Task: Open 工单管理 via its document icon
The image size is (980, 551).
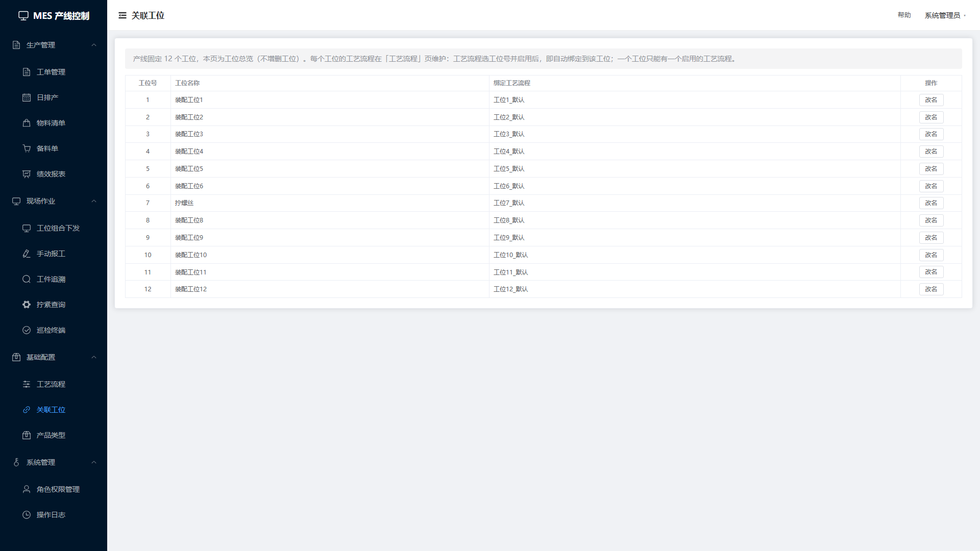Action: [27, 72]
